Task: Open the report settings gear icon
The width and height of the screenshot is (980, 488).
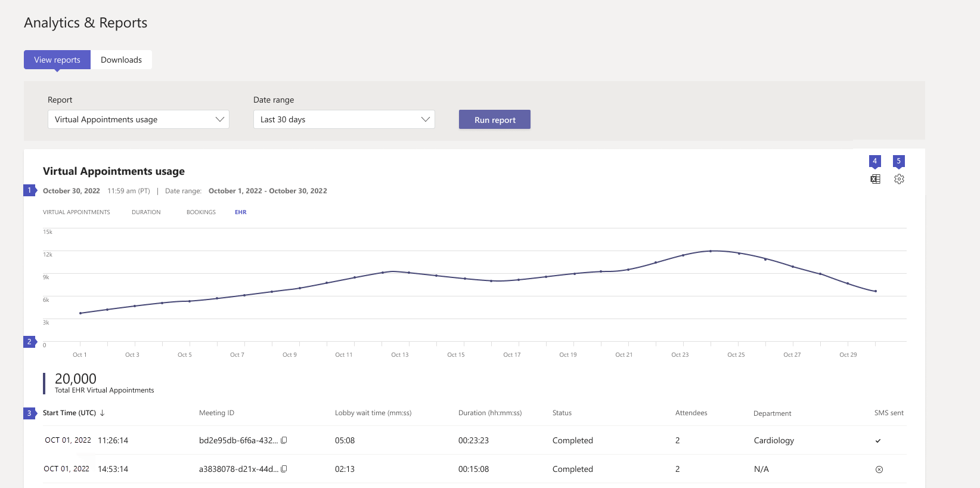Action: (x=899, y=179)
